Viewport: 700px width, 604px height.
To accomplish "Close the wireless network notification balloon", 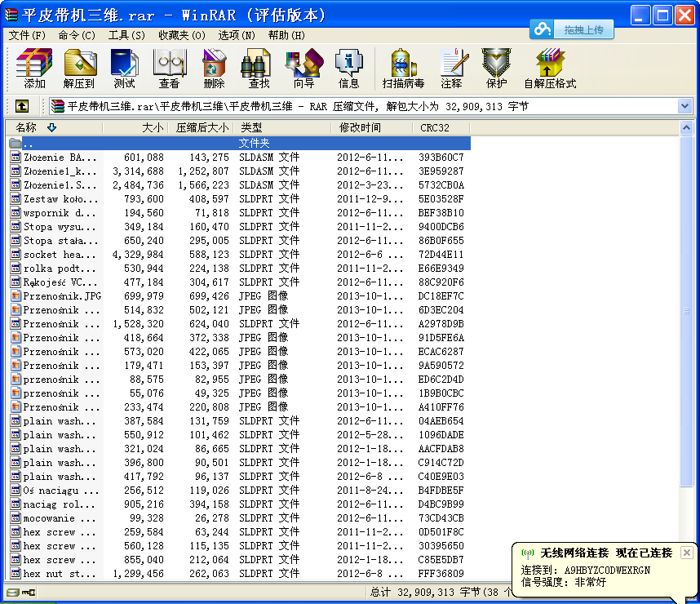I will click(x=686, y=553).
